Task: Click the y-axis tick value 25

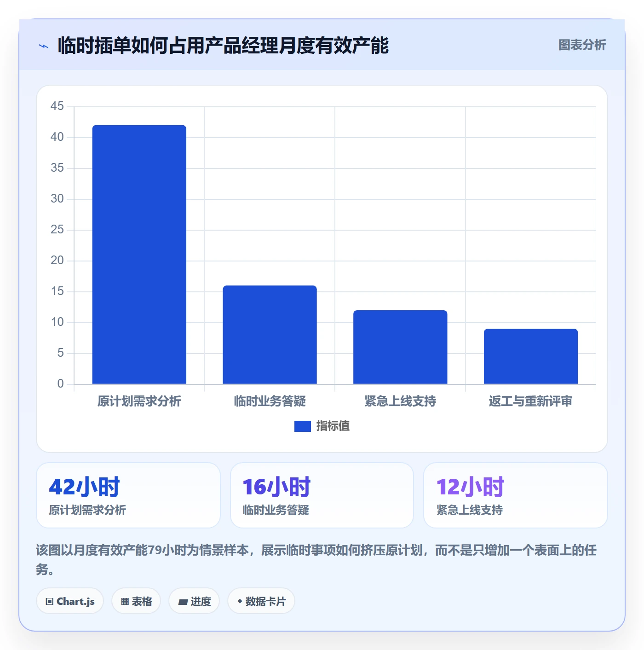Action: click(x=57, y=230)
